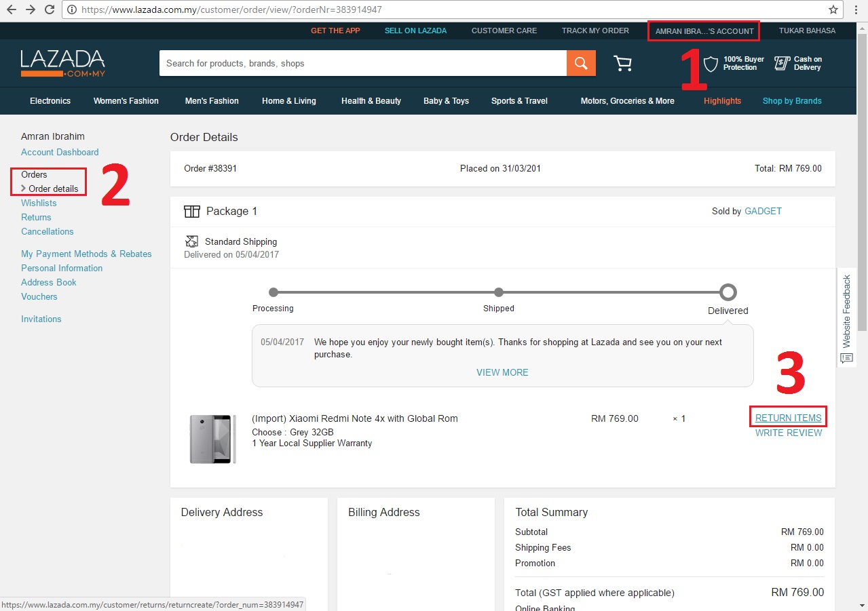The height and width of the screenshot is (611, 868).
Task: Open Returns in the sidebar
Action: click(x=36, y=217)
